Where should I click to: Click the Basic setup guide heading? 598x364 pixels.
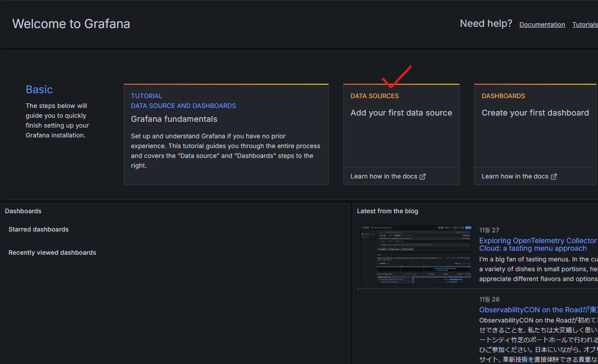click(x=39, y=89)
